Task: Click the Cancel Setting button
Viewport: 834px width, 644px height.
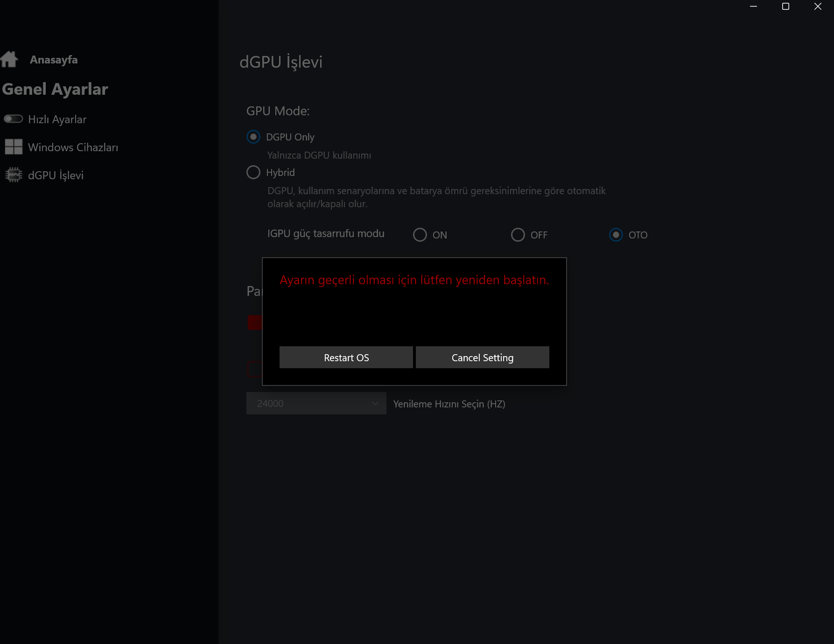Action: pos(483,357)
